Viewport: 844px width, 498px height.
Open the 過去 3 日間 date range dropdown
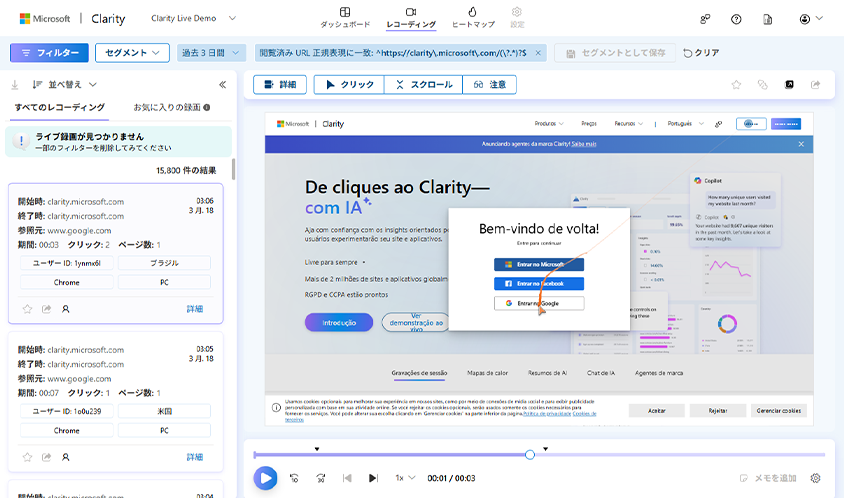[210, 53]
